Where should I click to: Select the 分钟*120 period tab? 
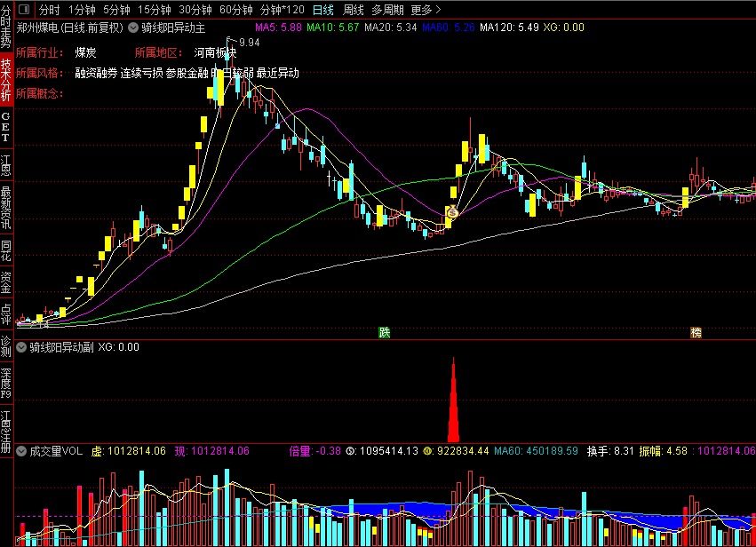282,9
